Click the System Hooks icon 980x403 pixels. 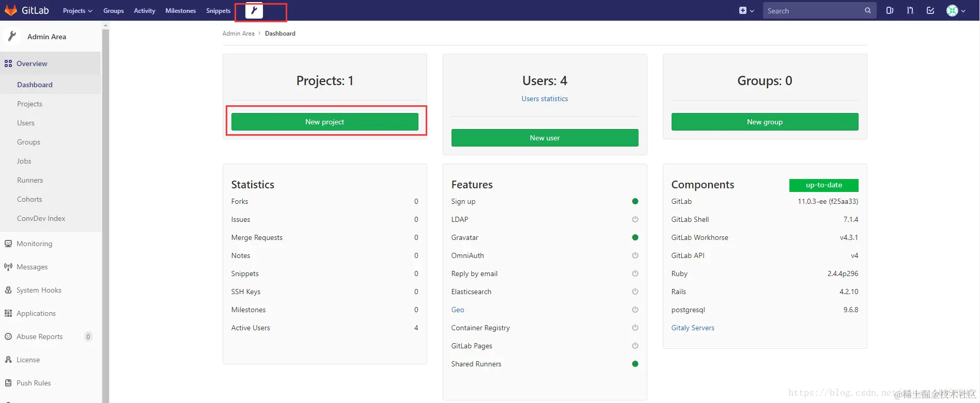tap(8, 290)
